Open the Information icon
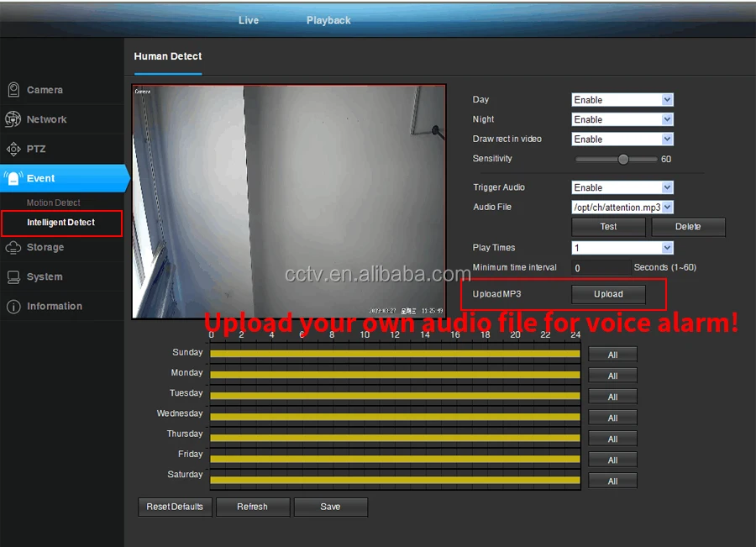The height and width of the screenshot is (547, 756). [13, 307]
